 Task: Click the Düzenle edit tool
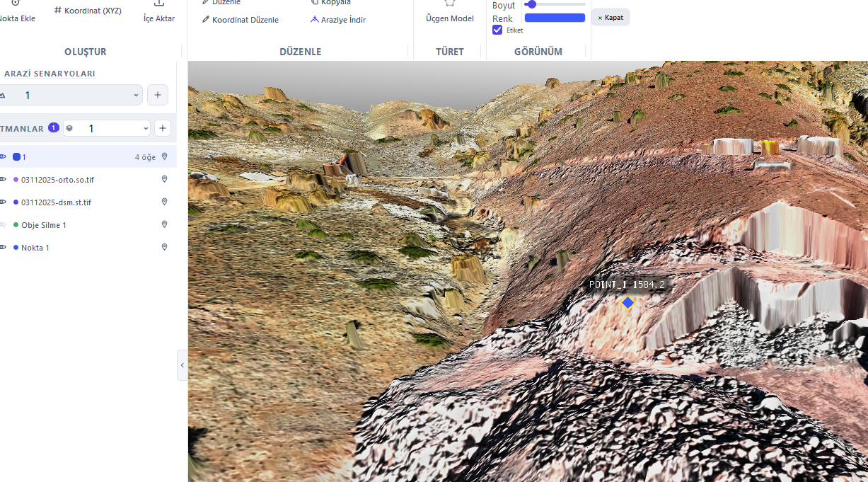221,3
